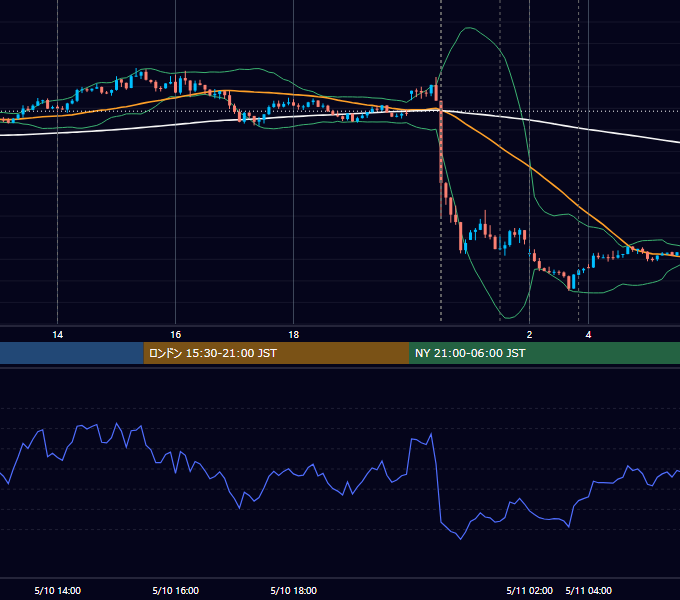The image size is (680, 600).
Task: Click the 5/11 04:00 date label
Action: [588, 590]
